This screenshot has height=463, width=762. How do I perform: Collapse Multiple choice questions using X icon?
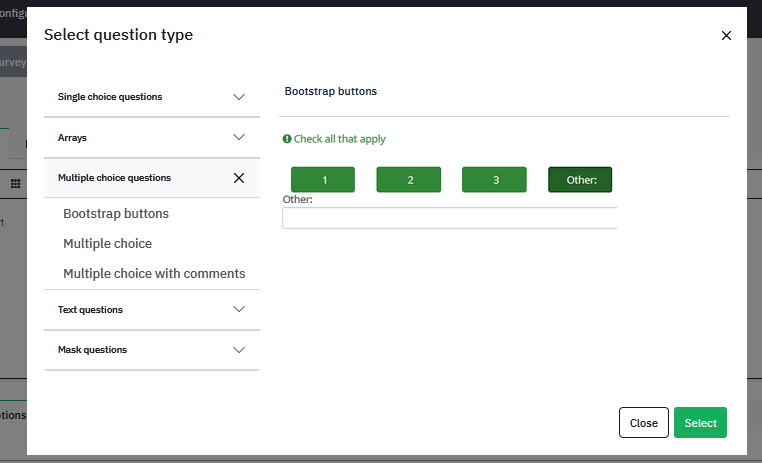[239, 178]
